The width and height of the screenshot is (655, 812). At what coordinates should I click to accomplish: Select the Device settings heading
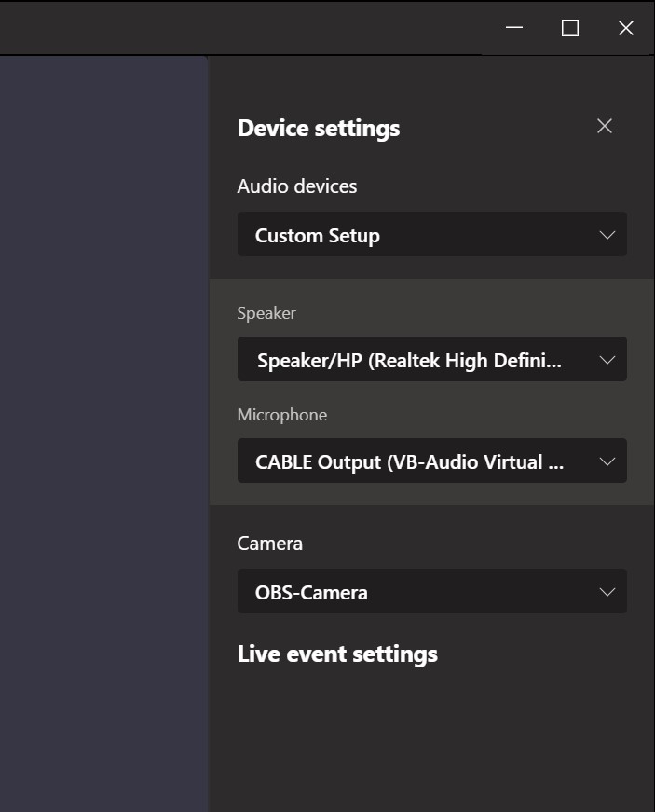tap(319, 129)
